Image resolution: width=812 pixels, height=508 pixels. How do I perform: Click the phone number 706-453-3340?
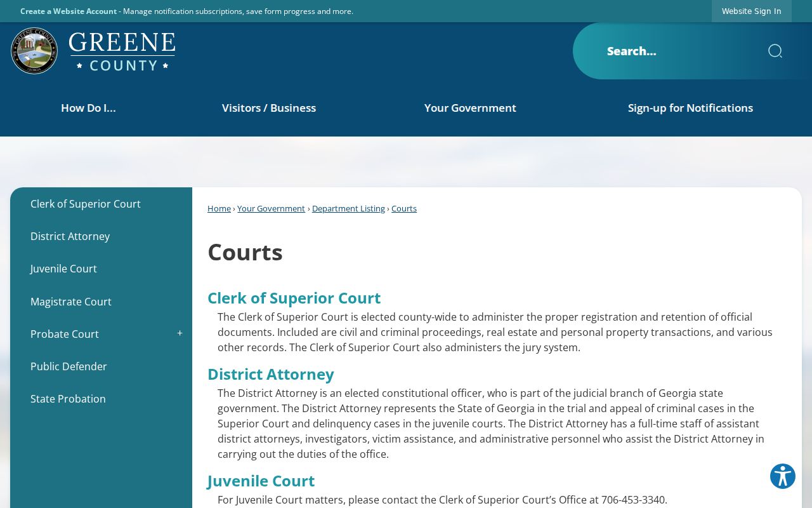tap(633, 500)
